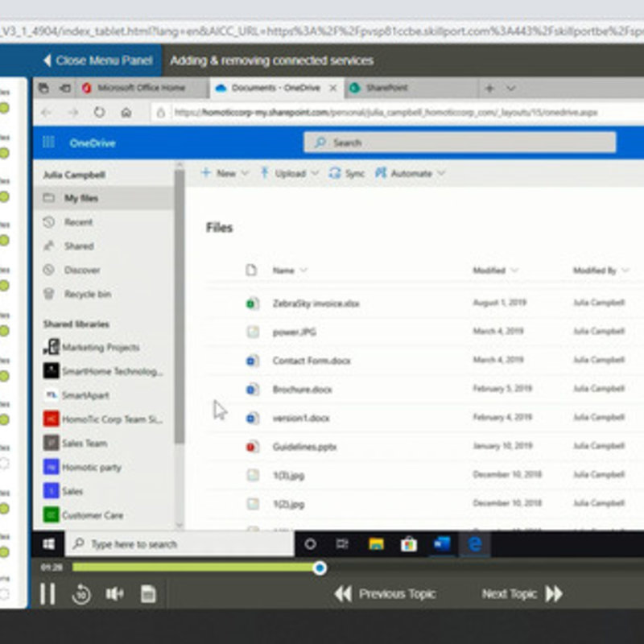Screen dimensions: 644x644
Task: Click Close Menu Panel
Action: (x=98, y=60)
